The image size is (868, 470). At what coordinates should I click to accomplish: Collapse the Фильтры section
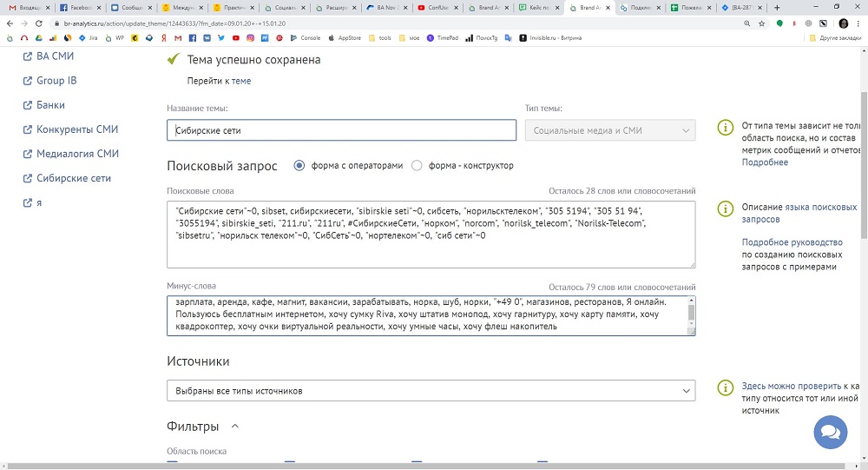coord(234,427)
